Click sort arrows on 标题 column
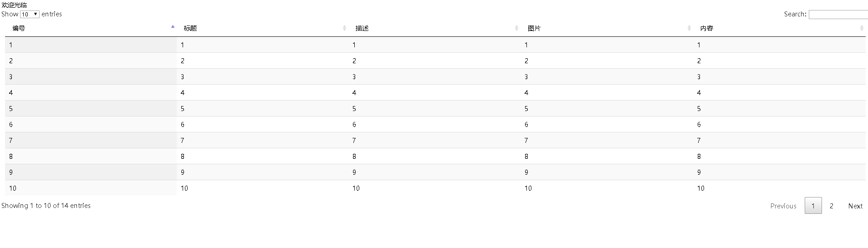Viewport: 868px width, 248px height. (x=344, y=28)
